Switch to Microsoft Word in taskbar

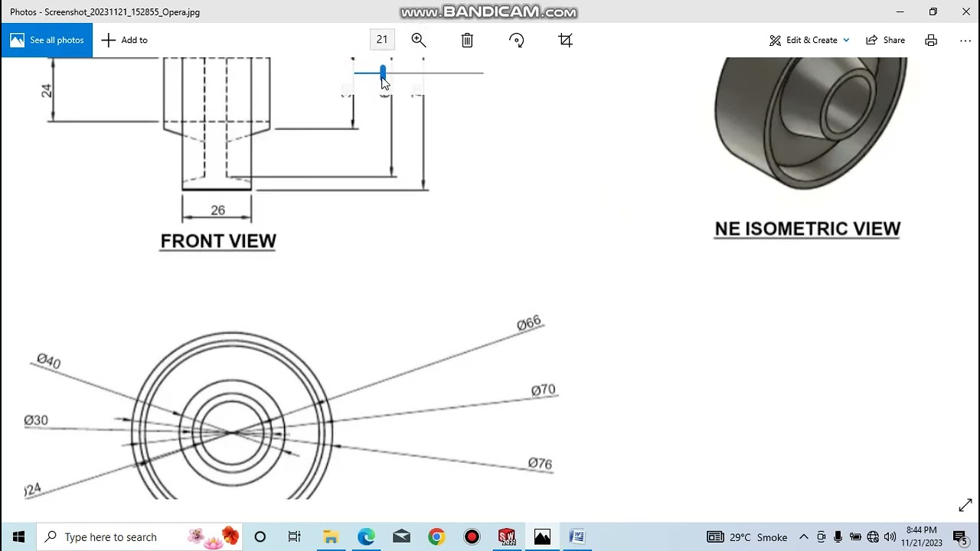tap(577, 536)
